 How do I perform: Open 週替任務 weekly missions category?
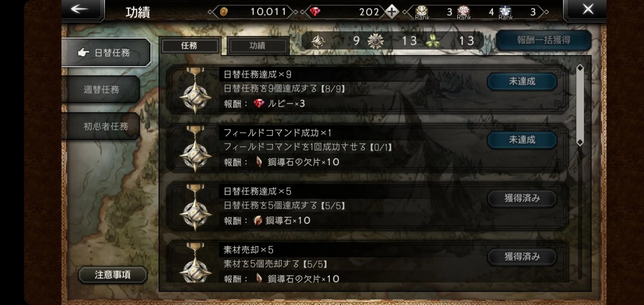point(101,90)
